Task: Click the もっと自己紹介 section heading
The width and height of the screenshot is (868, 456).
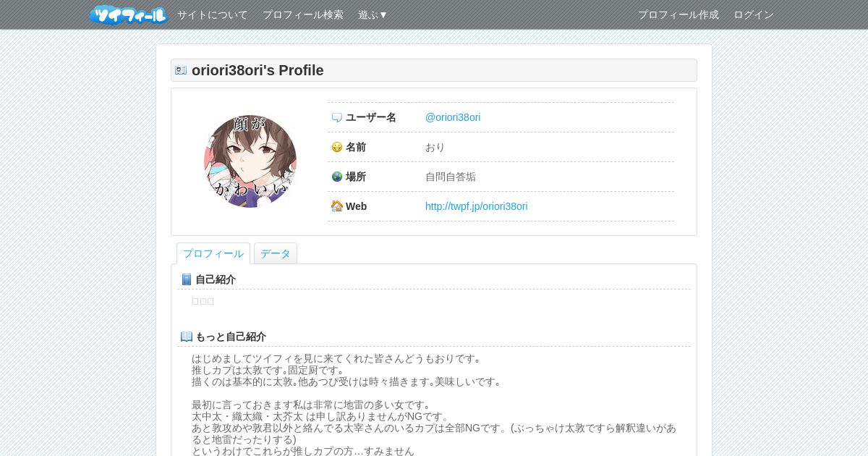Action: click(231, 337)
